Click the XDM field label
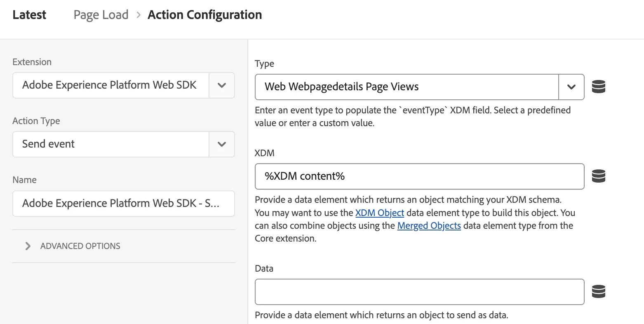 265,153
